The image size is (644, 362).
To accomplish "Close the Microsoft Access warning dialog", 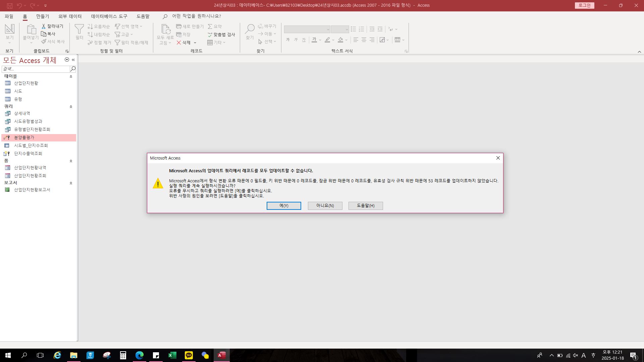I will tap(498, 158).
